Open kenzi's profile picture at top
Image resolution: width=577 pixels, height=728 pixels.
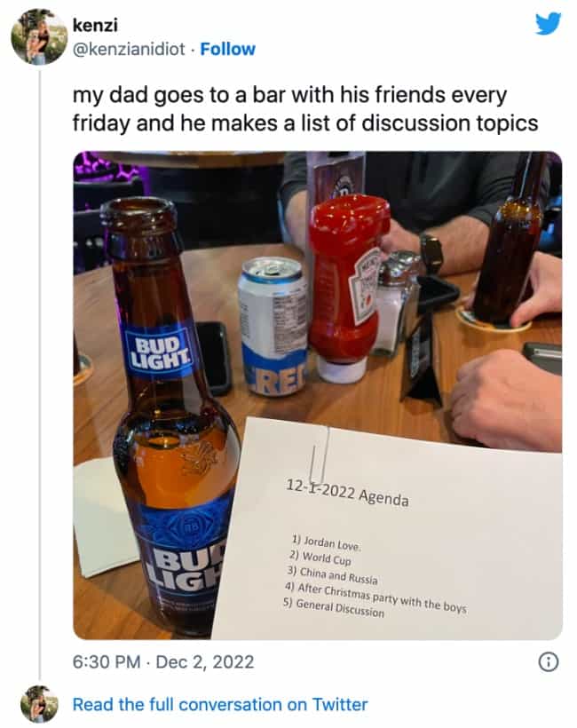pos(39,36)
